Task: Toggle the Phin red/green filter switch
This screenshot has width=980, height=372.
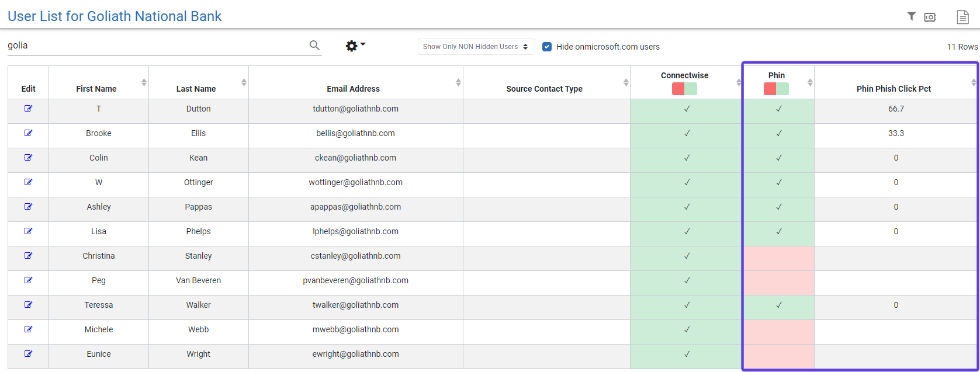Action: 776,89
